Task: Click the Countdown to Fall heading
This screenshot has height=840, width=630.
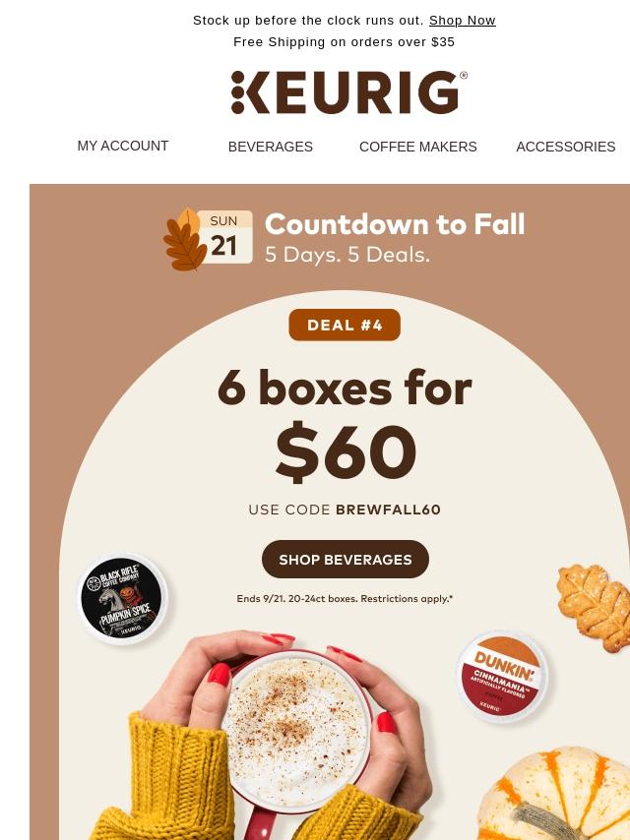Action: [395, 224]
